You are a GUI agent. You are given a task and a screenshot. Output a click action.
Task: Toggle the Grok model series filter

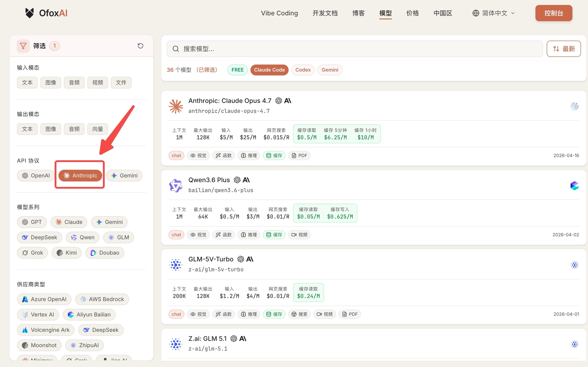tap(32, 253)
